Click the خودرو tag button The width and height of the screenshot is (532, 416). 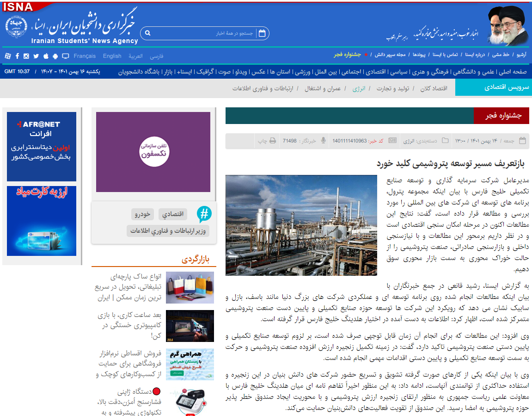(x=142, y=214)
